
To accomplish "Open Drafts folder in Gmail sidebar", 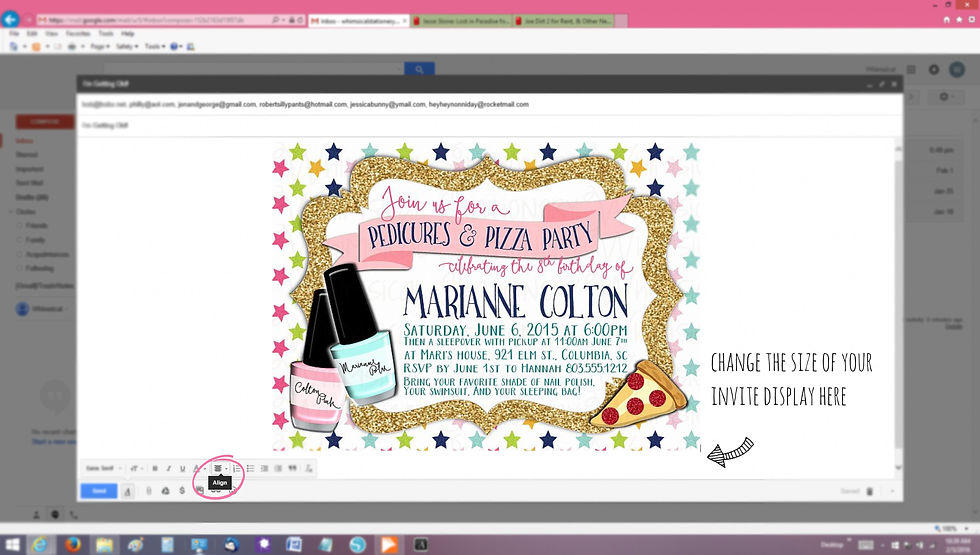I will pyautogui.click(x=32, y=198).
